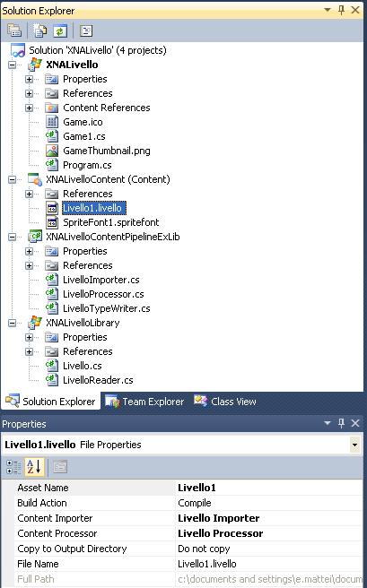Switch to the Class View tab
Screen dimensions: 367x588
[225, 402]
